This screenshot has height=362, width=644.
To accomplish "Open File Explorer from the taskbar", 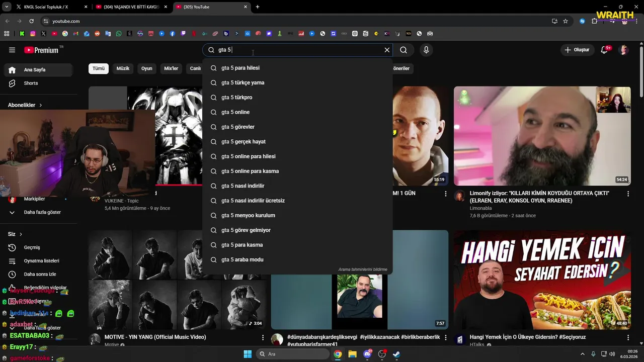I will pos(352,354).
